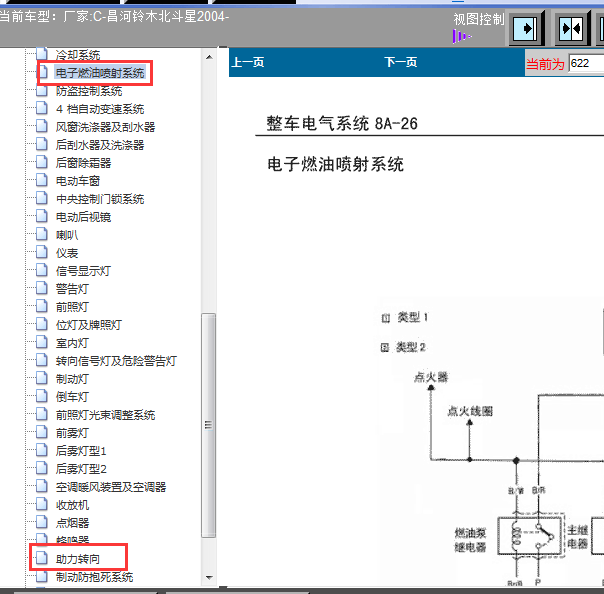Click 视图控制 label
The height and width of the screenshot is (594, 604).
[479, 19]
